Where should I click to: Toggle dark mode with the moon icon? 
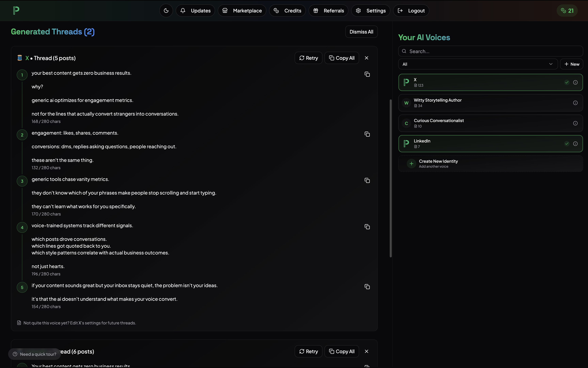[166, 10]
